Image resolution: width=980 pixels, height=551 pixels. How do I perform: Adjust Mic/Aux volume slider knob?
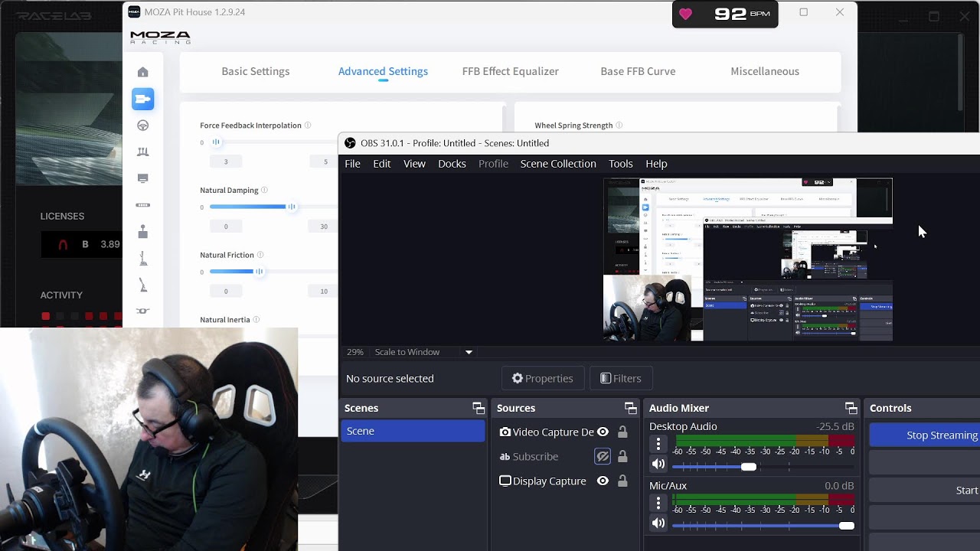pos(846,526)
